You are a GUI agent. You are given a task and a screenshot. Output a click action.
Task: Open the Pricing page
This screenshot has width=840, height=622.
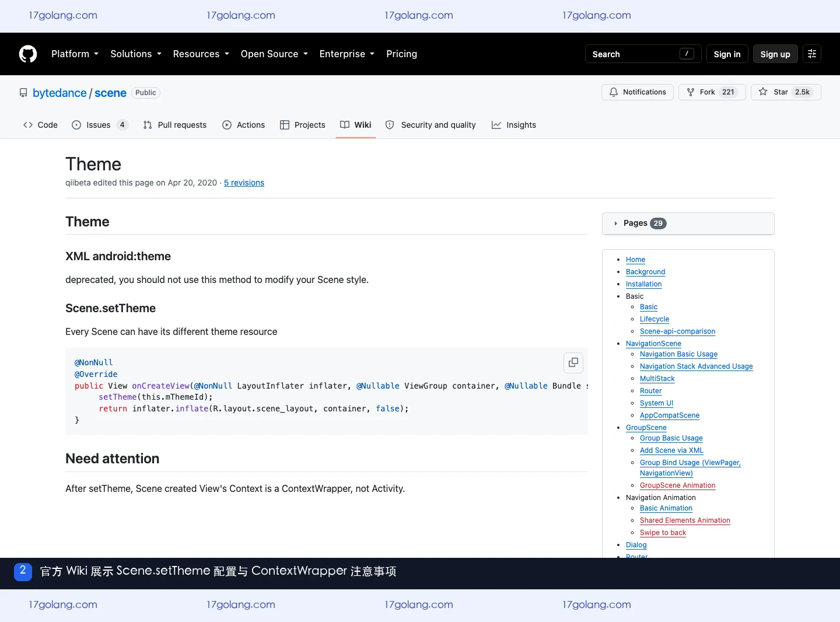coord(402,54)
